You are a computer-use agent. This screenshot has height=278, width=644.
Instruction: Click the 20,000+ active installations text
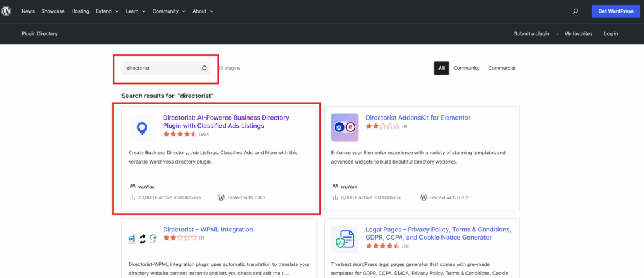170,197
